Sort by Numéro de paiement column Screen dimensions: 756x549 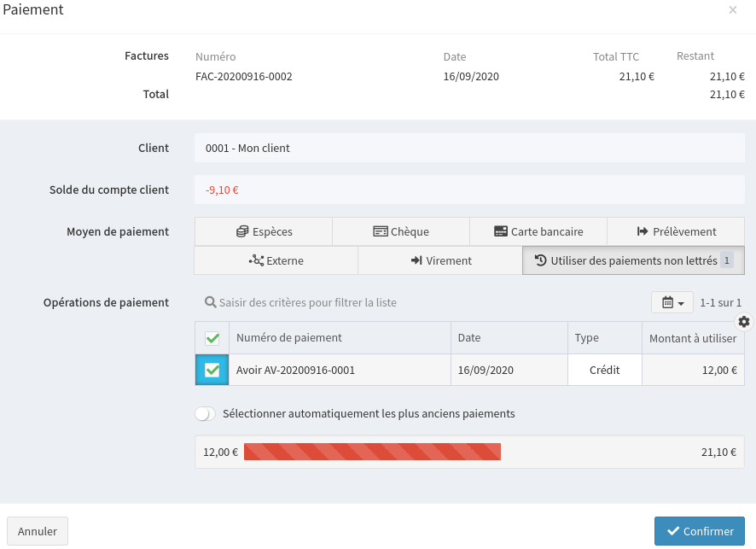pyautogui.click(x=289, y=337)
